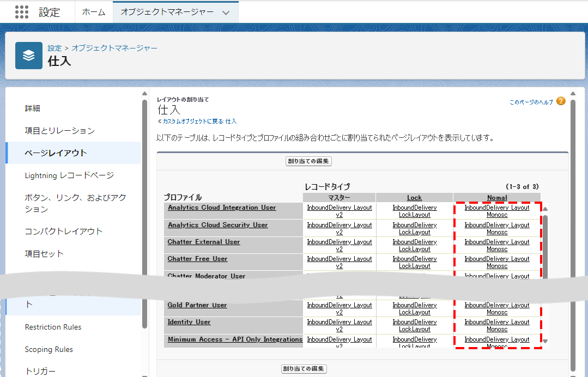Click the bottom 割り当ての編集 button
This screenshot has height=377, width=588.
pyautogui.click(x=304, y=369)
